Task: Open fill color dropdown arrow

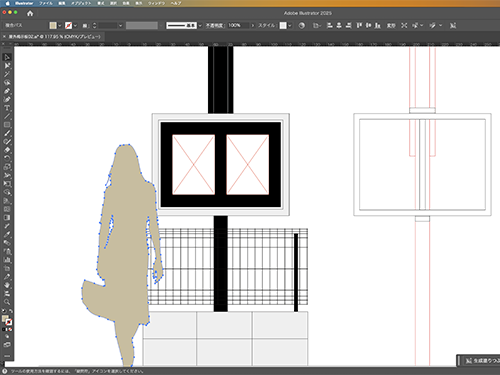Action: coord(59,25)
